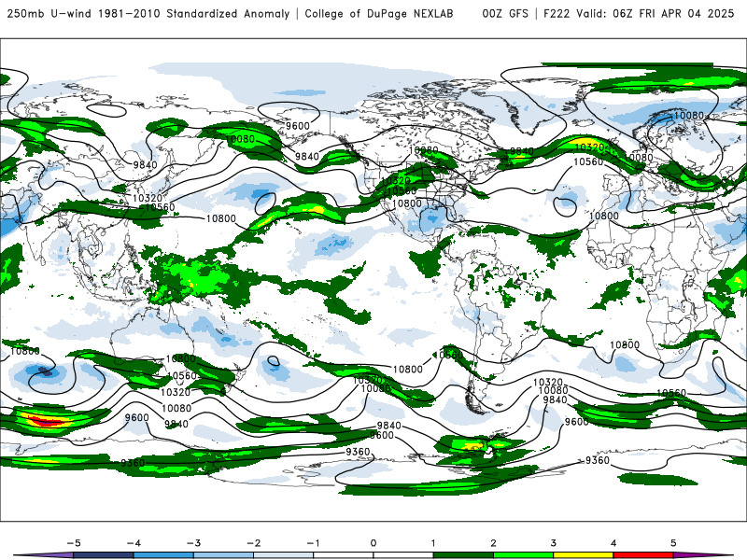This screenshot has width=747, height=560.
Task: Pick the medium blue -4-to--3 colorbar segment
Action: (x=163, y=555)
